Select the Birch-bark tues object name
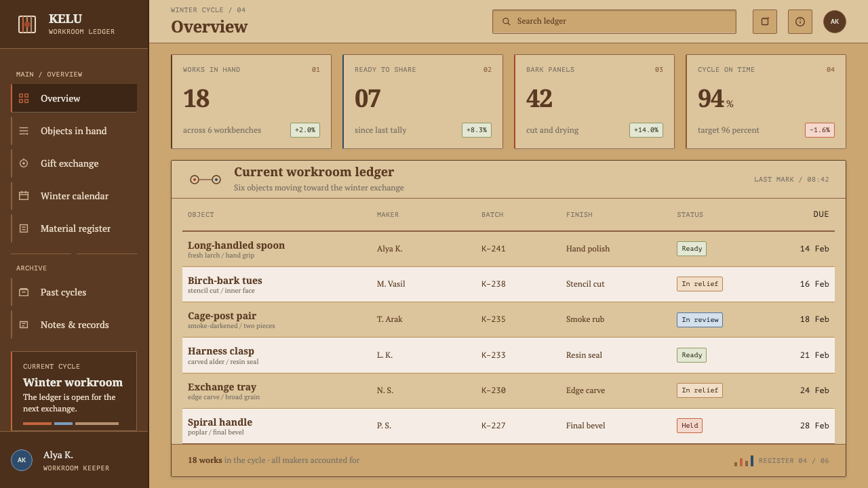This screenshot has height=488, width=868. [224, 281]
